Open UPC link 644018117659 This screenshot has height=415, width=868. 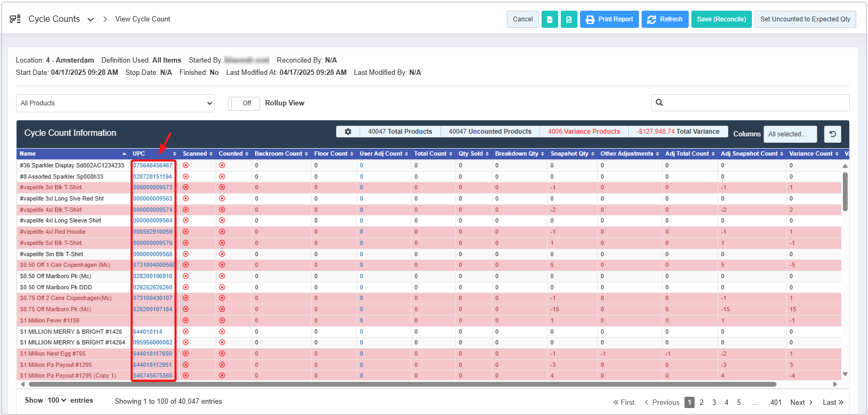tap(153, 353)
